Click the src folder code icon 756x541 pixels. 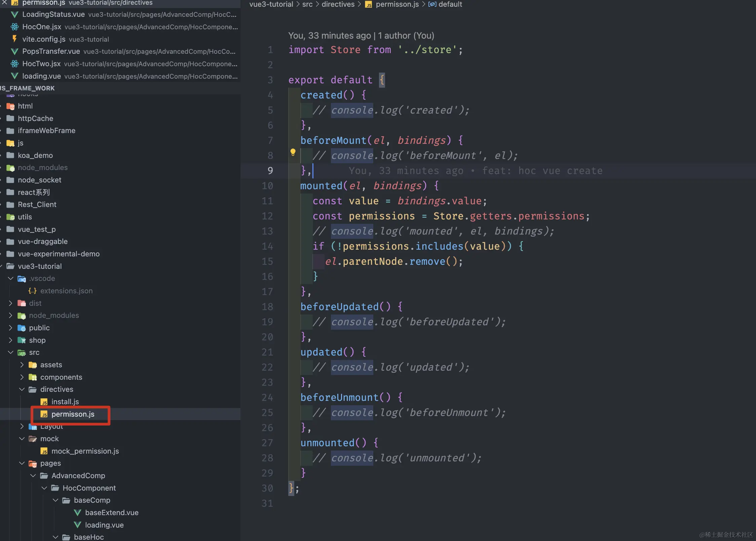(x=22, y=353)
